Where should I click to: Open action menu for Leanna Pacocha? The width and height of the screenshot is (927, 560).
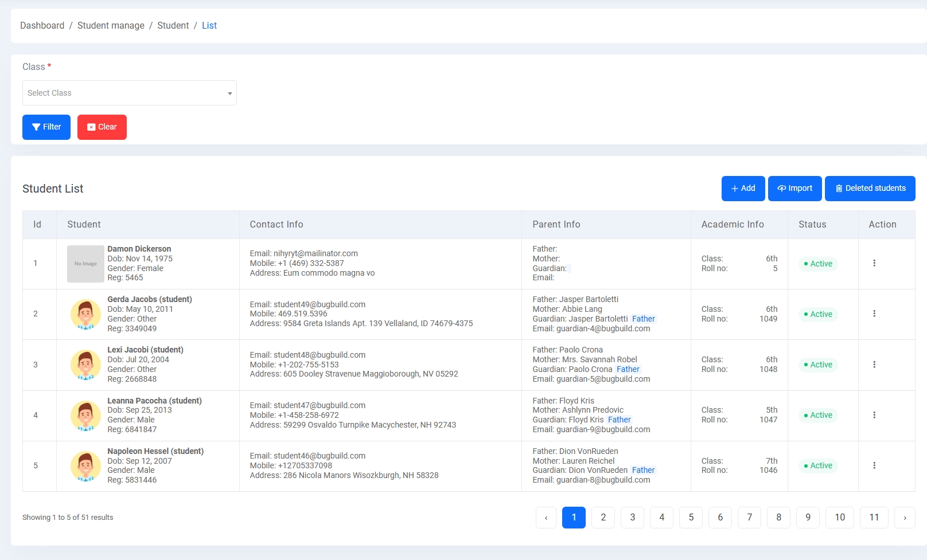(x=874, y=415)
